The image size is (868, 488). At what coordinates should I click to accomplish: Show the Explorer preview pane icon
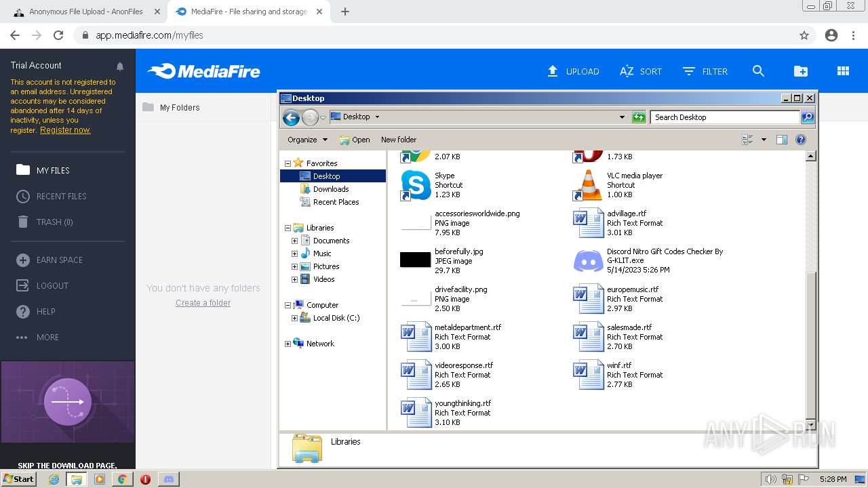point(781,140)
